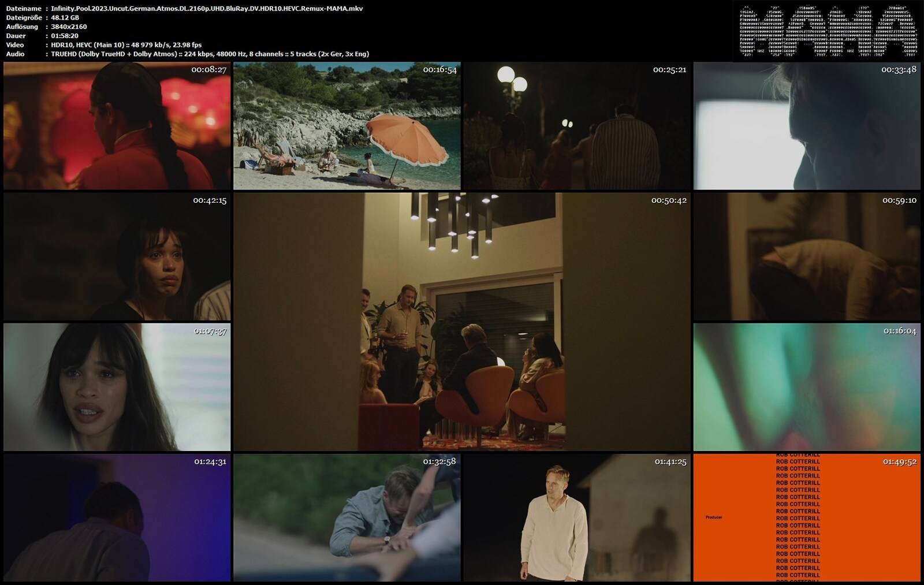Click the file name ending in Remux-MAMA.mkv

(207, 9)
